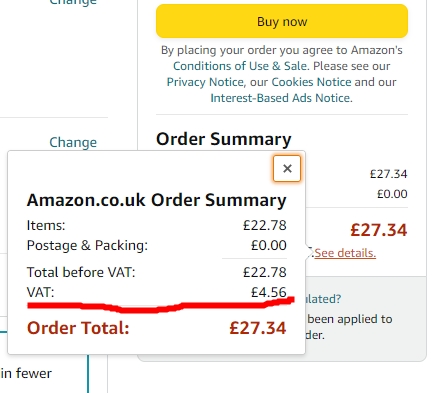Open the Privacy Notice link
This screenshot has height=393, width=444.
(205, 82)
